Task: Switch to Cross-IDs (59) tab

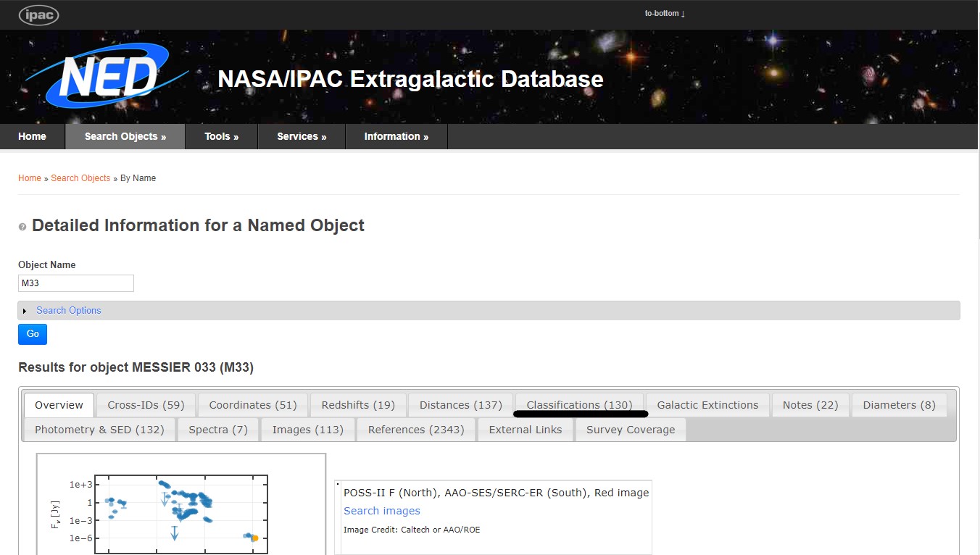Action: click(x=146, y=405)
